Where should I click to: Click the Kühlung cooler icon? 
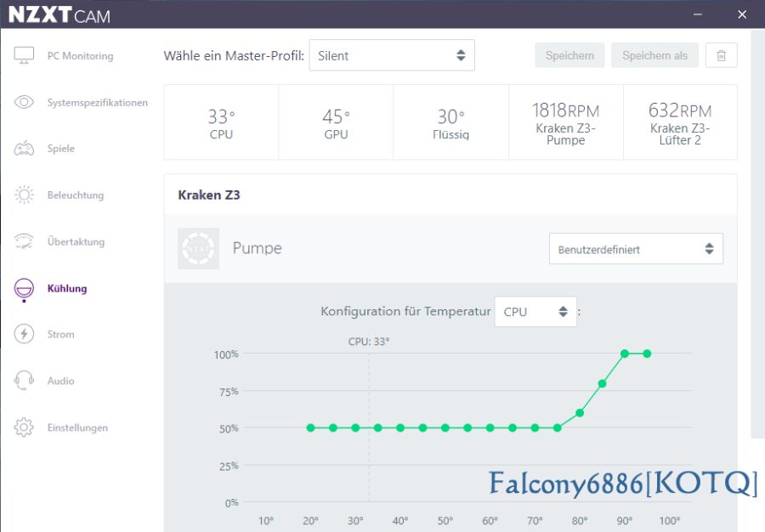click(x=24, y=288)
